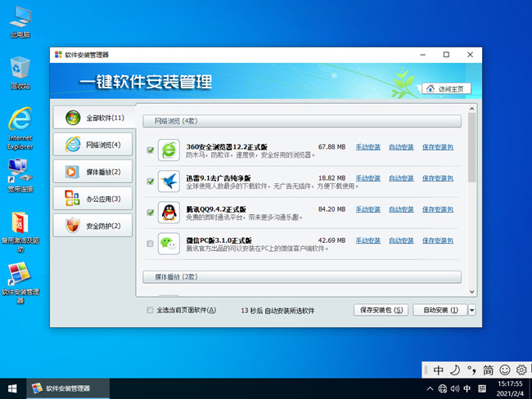
Task: Collapse the 媒体播放 (2款) section header
Action: [x=302, y=277]
